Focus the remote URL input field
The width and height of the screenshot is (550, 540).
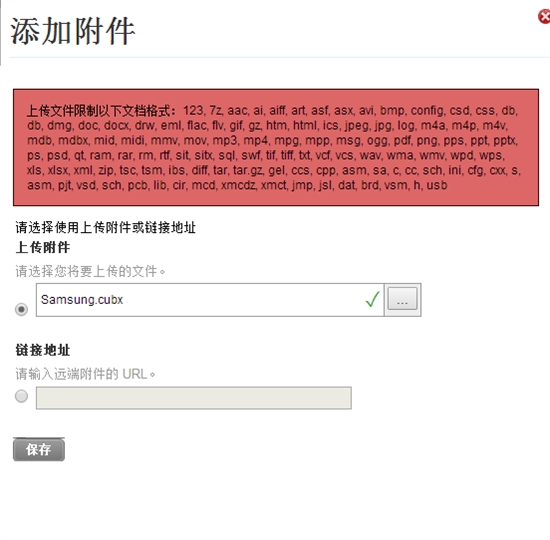coord(194,398)
